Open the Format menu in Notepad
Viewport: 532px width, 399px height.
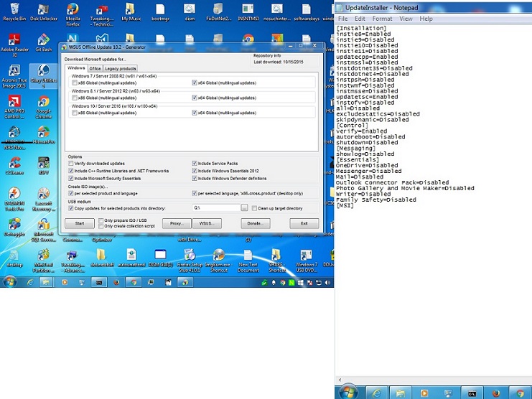[382, 19]
